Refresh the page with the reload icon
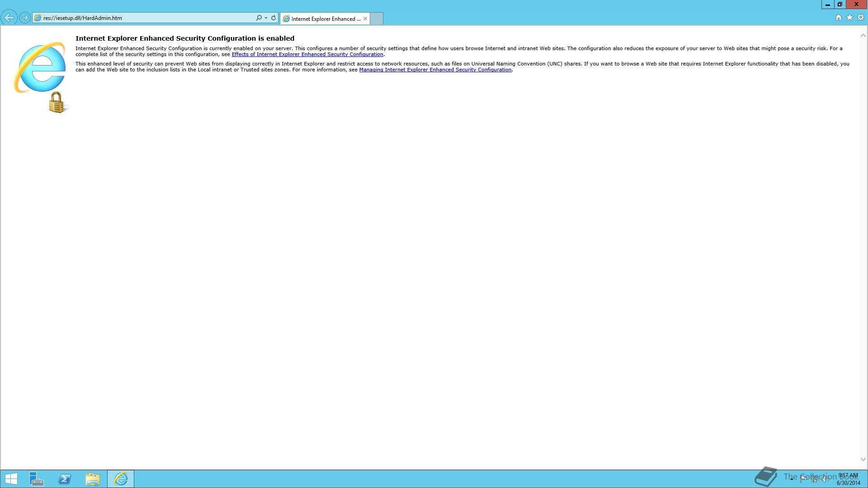868x488 pixels. [x=274, y=18]
